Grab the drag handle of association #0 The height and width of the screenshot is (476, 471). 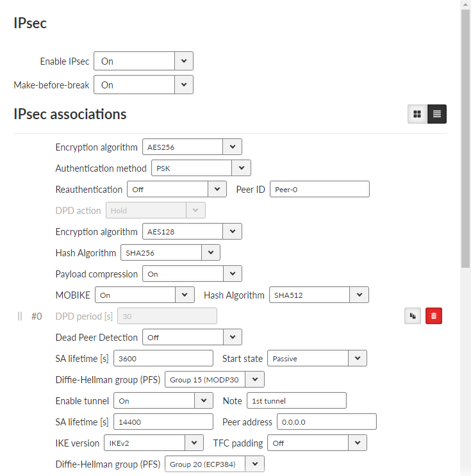tap(20, 316)
